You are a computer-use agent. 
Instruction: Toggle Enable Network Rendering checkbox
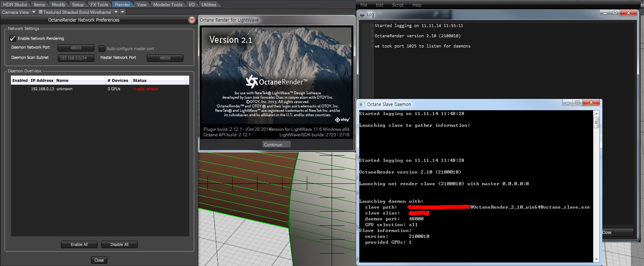point(13,38)
